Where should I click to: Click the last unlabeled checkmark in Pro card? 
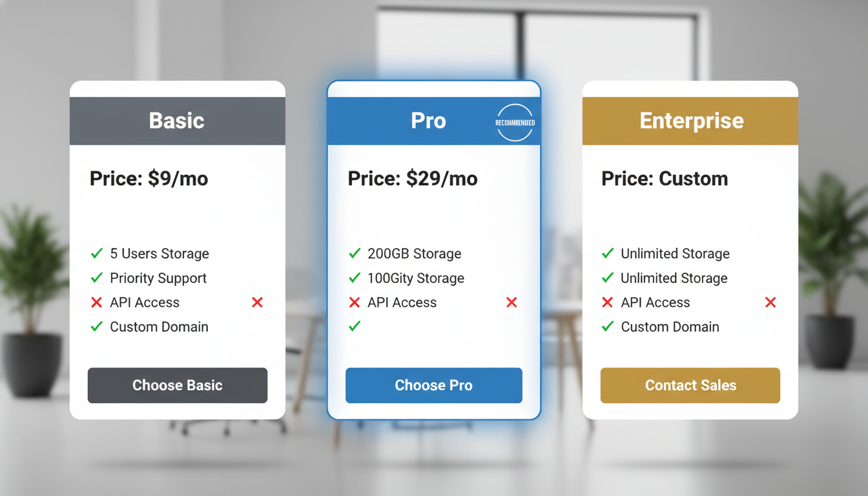pos(355,327)
